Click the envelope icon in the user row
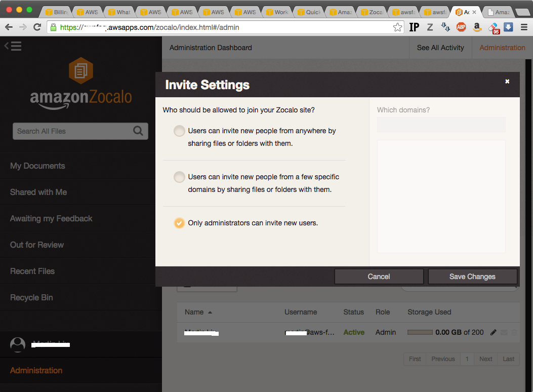The width and height of the screenshot is (533, 392). tap(504, 333)
